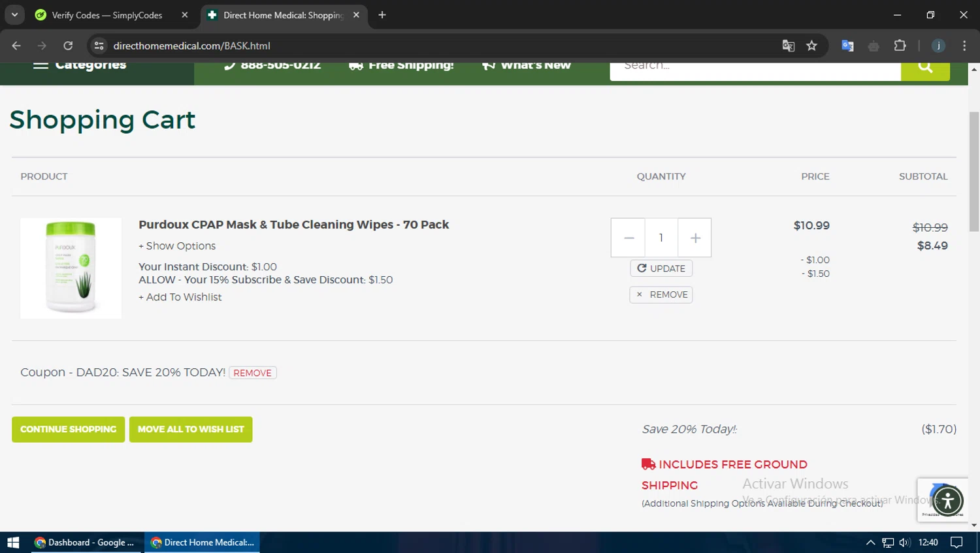Click the Save 20% Today! label
Image resolution: width=980 pixels, height=553 pixels.
click(x=689, y=430)
